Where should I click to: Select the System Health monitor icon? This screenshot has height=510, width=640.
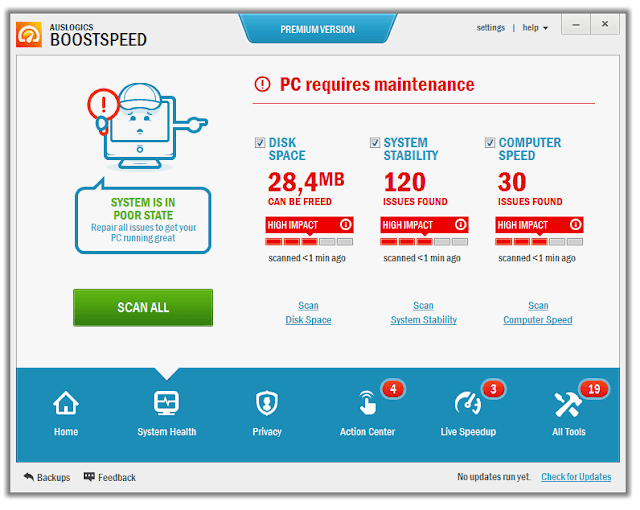click(167, 403)
